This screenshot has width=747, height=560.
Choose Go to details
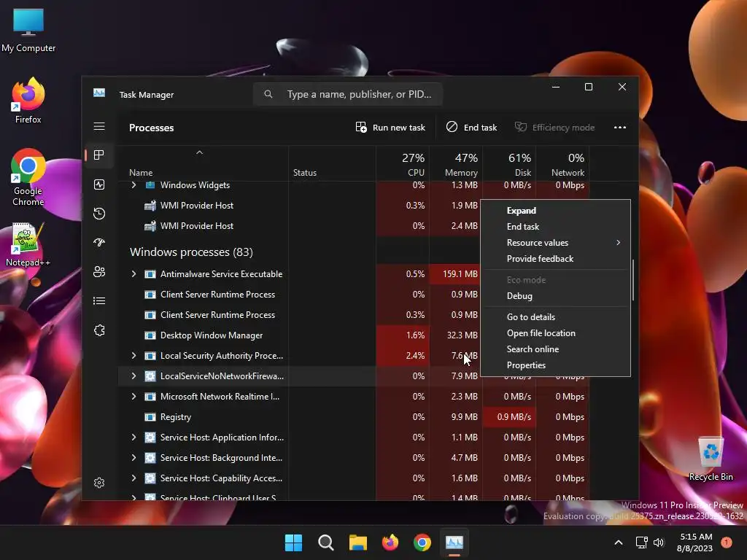tap(555, 317)
